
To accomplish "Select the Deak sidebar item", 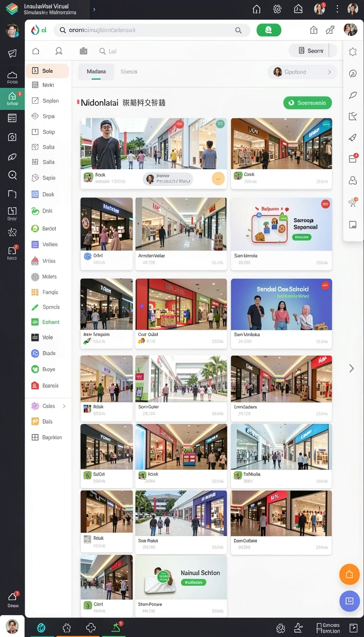I will click(x=47, y=194).
